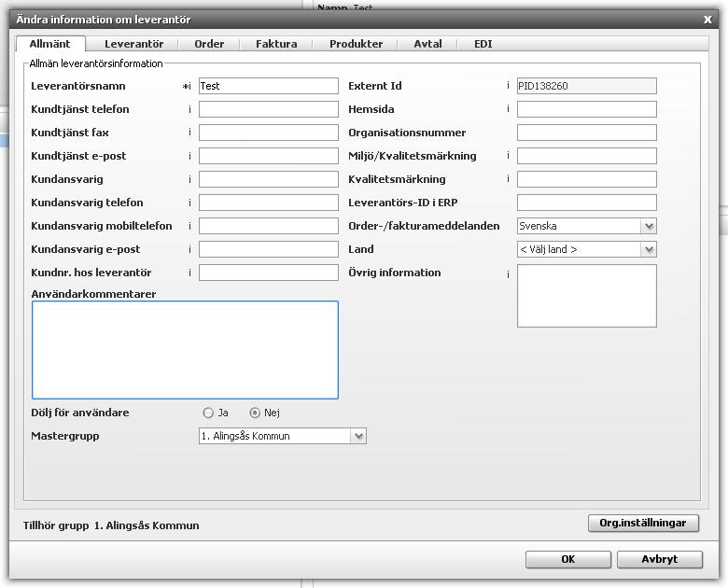728x588 pixels.
Task: Go to the Produkter tab
Action: pyautogui.click(x=357, y=44)
